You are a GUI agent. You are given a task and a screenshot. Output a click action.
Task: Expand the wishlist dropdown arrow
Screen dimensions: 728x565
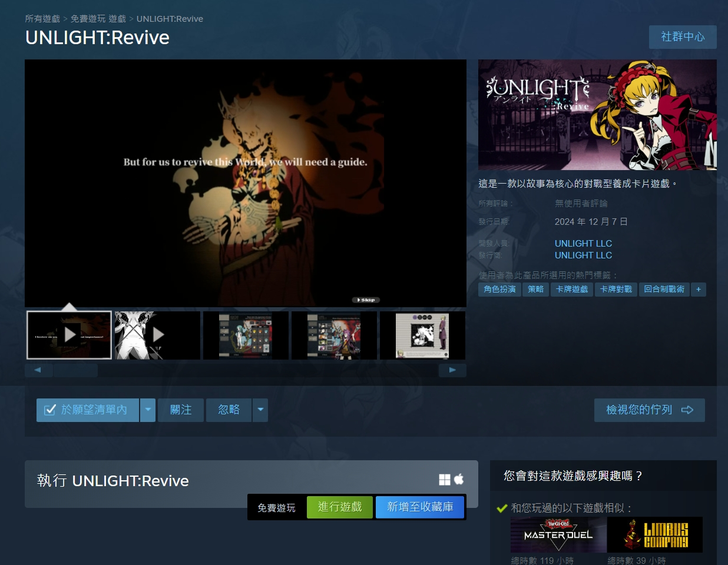click(x=148, y=410)
